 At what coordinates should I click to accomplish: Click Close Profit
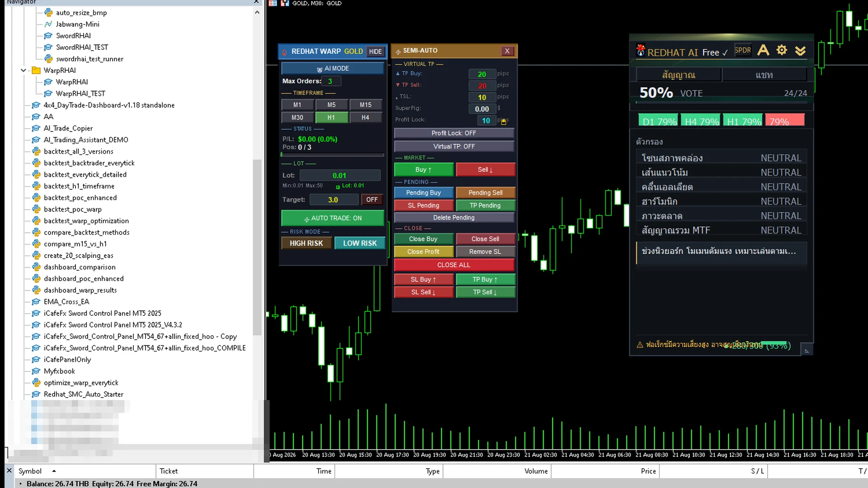(424, 252)
